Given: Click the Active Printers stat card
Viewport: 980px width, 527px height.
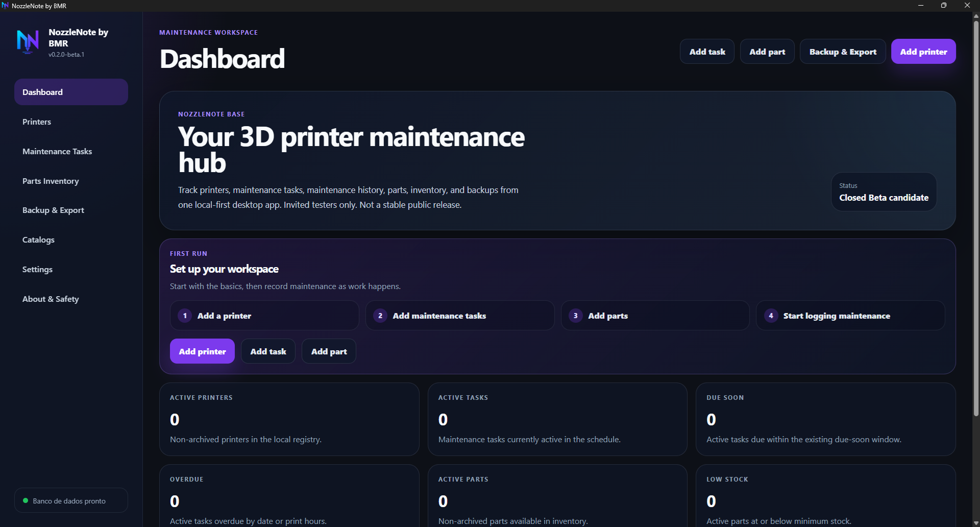Looking at the screenshot, I should click(289, 419).
